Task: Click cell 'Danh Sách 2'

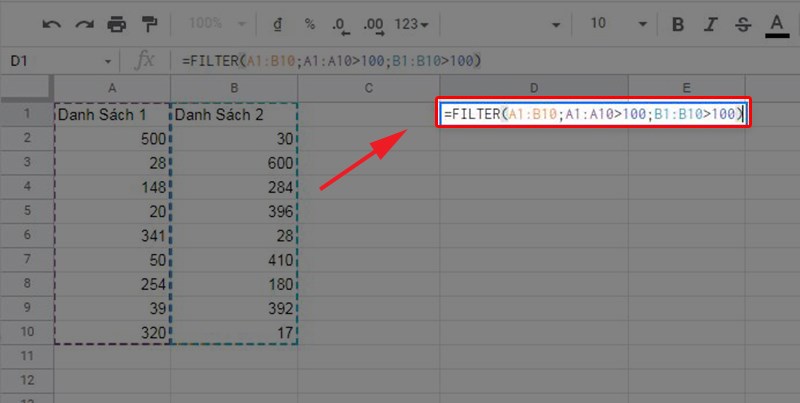Action: click(234, 114)
